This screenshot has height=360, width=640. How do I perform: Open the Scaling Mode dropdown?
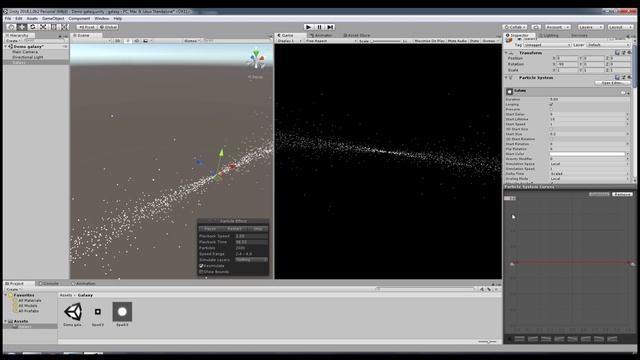click(589, 179)
